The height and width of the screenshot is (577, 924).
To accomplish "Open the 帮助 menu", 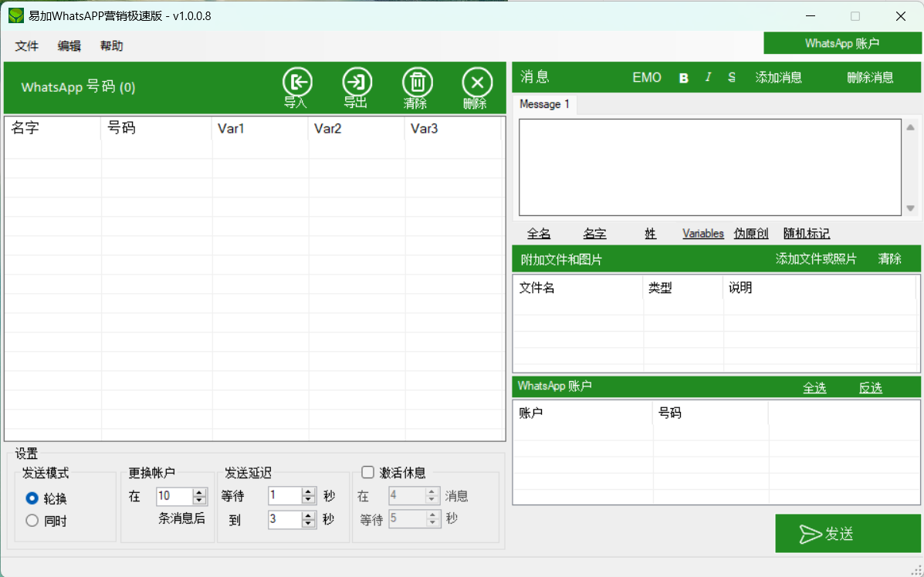I will pos(111,46).
